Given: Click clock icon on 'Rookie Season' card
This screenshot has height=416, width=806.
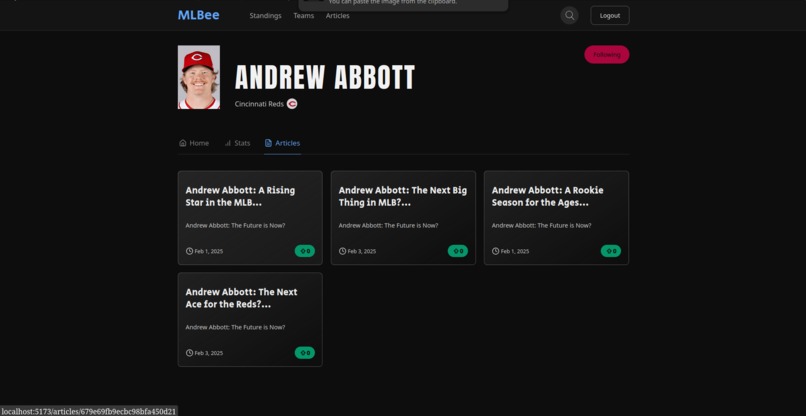Looking at the screenshot, I should pyautogui.click(x=496, y=251).
